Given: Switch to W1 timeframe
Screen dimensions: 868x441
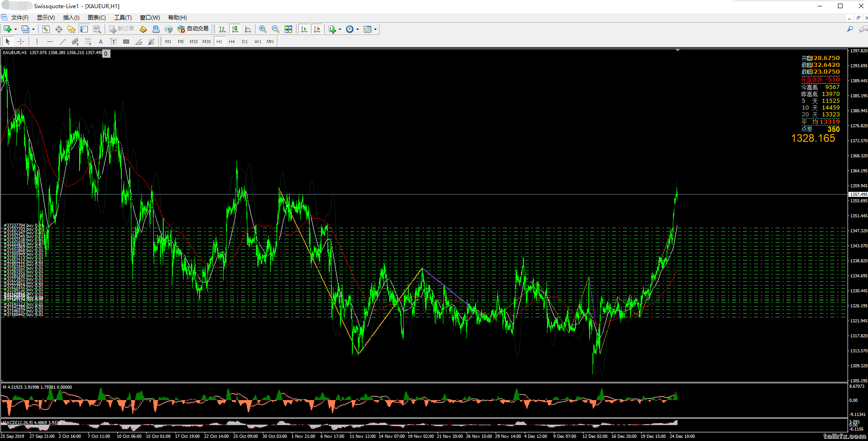Looking at the screenshot, I should [258, 41].
